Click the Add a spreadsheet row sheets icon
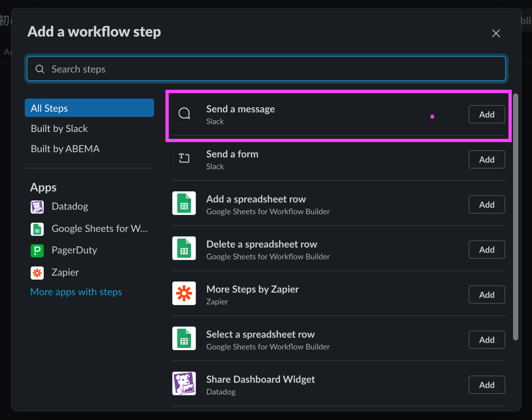 tap(184, 203)
